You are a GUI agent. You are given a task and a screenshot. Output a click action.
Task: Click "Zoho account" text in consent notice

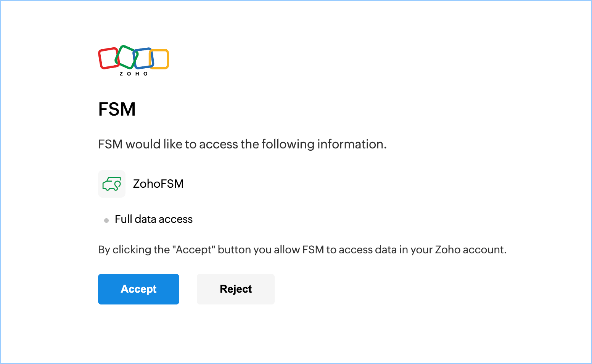point(470,250)
